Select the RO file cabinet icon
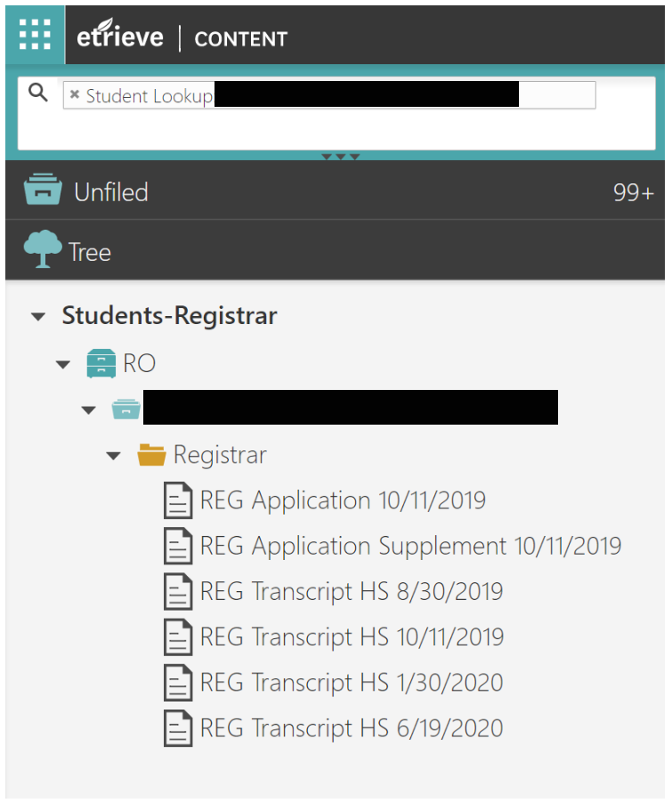672x803 pixels. 101,363
